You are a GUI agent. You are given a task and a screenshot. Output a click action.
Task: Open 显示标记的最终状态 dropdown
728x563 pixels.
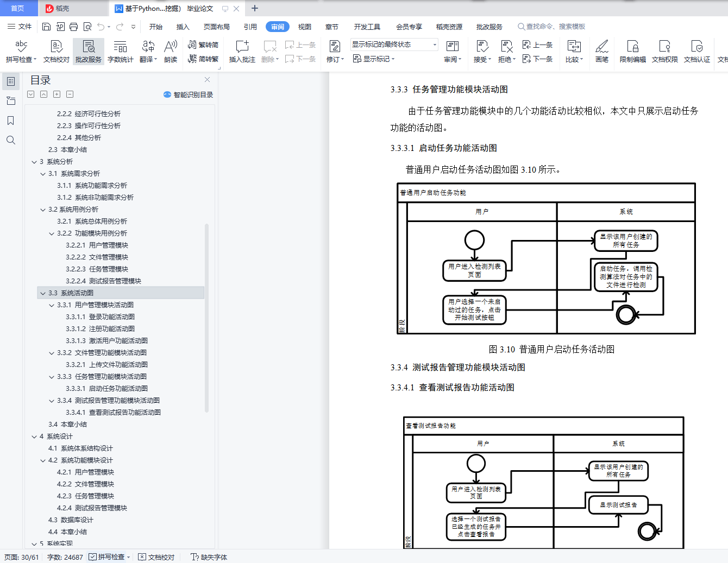click(394, 45)
